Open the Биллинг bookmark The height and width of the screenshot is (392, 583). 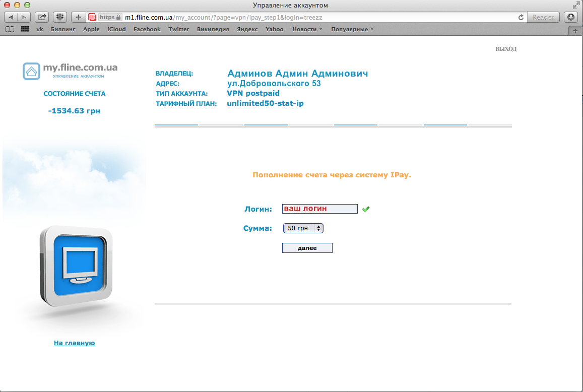click(63, 29)
